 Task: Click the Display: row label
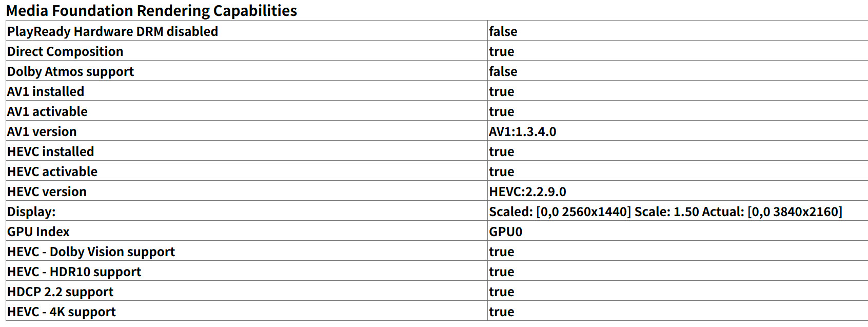pyautogui.click(x=31, y=211)
